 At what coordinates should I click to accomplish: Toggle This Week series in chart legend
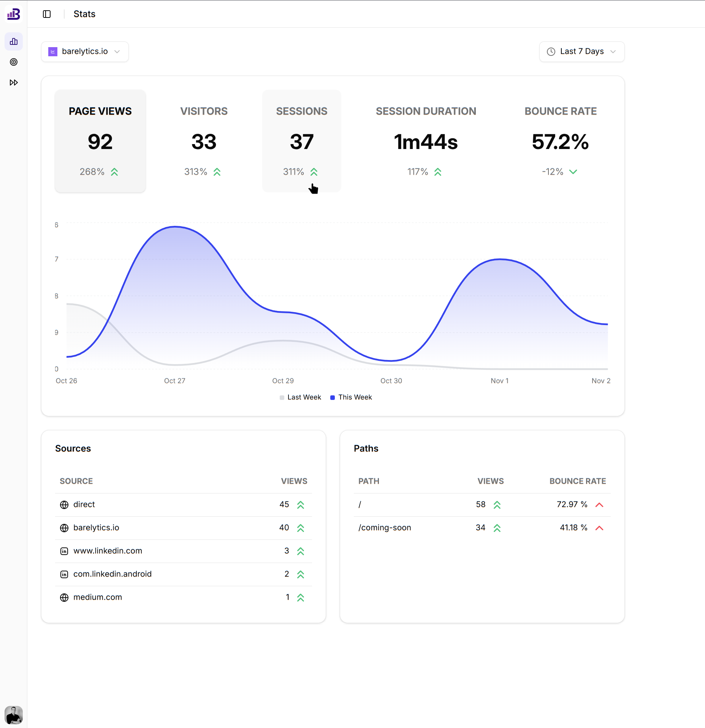(351, 397)
